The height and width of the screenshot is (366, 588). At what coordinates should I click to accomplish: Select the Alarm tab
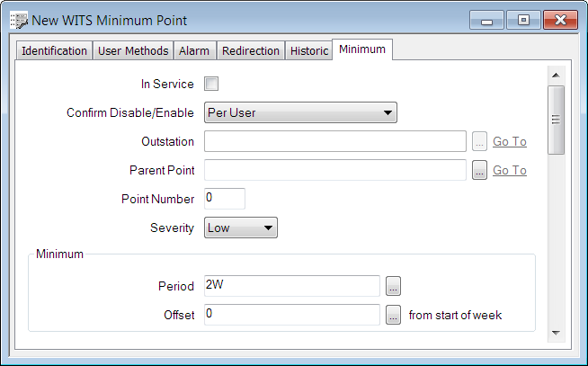pos(194,51)
